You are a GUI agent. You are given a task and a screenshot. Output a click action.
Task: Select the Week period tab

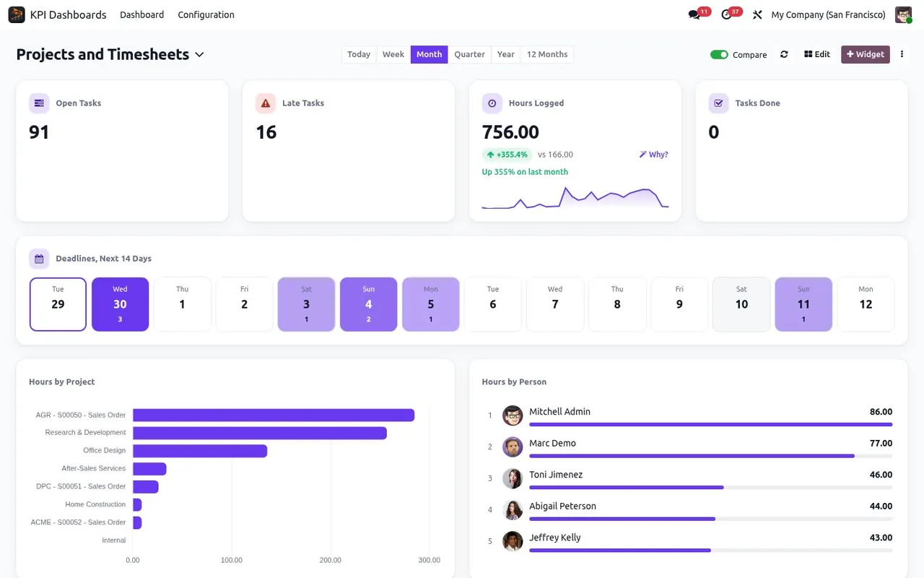click(393, 54)
